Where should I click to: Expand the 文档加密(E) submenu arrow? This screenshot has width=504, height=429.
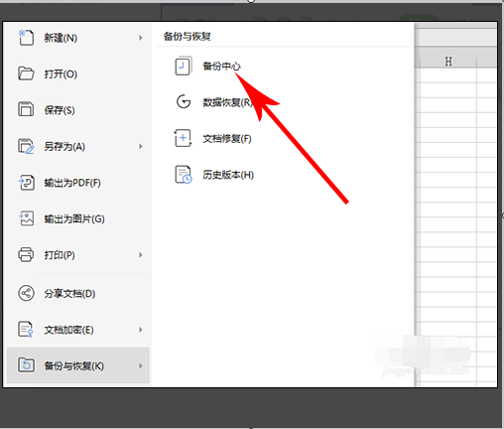141,330
